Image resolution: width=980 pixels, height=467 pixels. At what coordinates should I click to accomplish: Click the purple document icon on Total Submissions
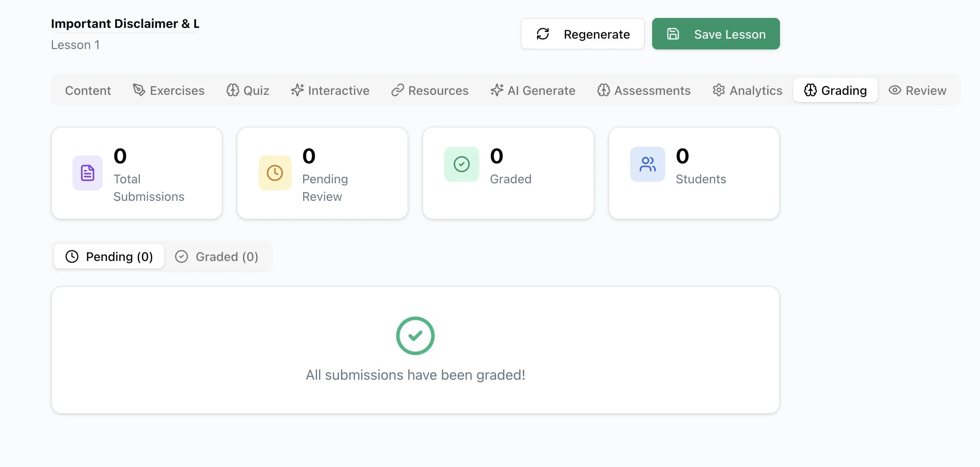pyautogui.click(x=88, y=173)
